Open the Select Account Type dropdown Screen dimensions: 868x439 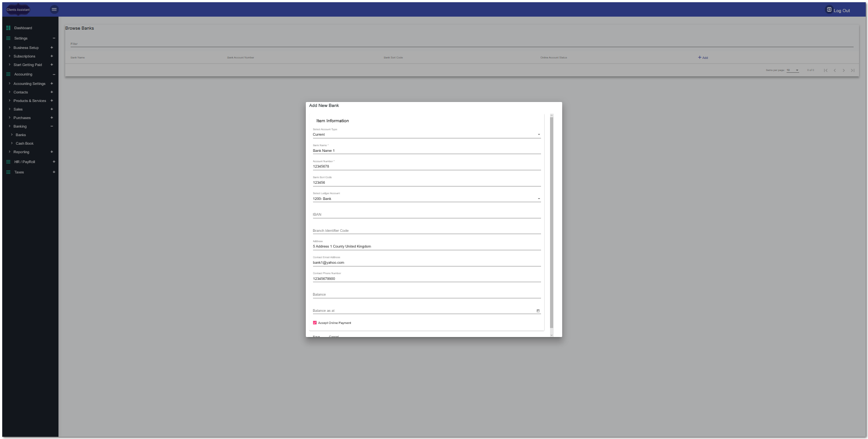coord(538,134)
